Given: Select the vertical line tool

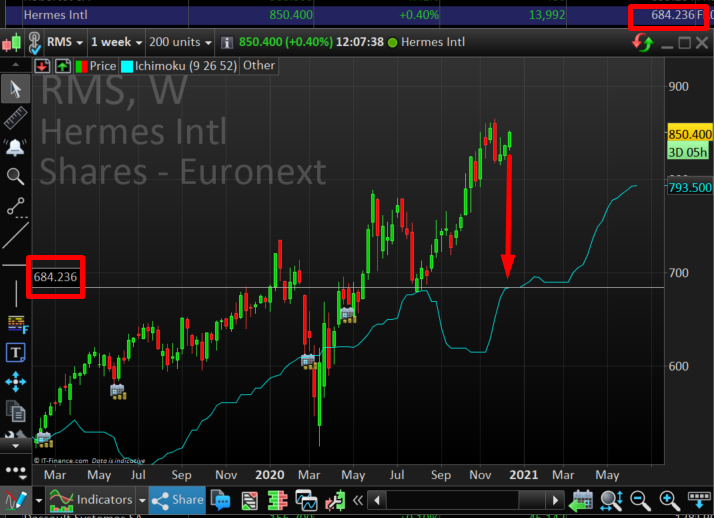Looking at the screenshot, I should [x=16, y=294].
